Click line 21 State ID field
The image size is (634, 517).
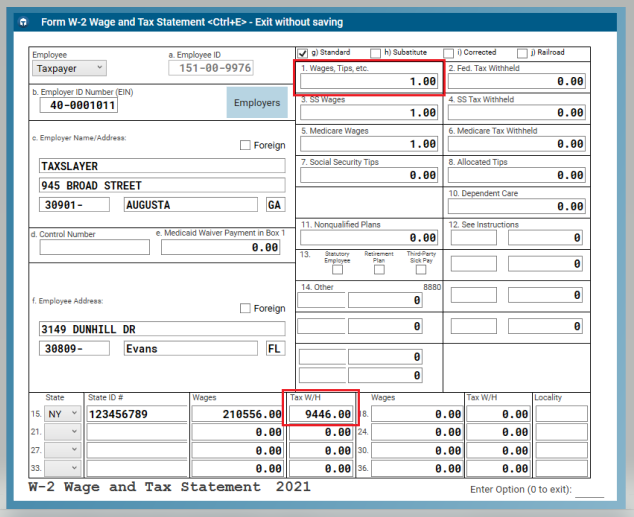point(137,432)
